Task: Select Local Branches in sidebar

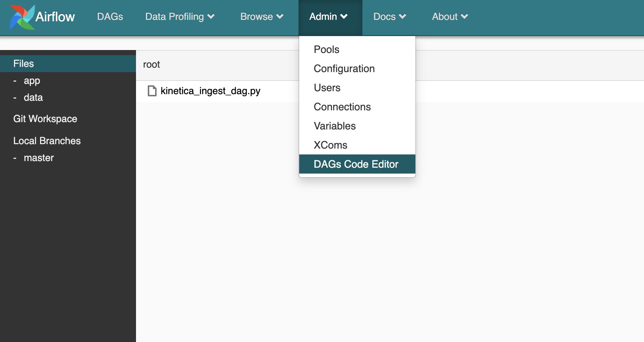Action: point(47,141)
